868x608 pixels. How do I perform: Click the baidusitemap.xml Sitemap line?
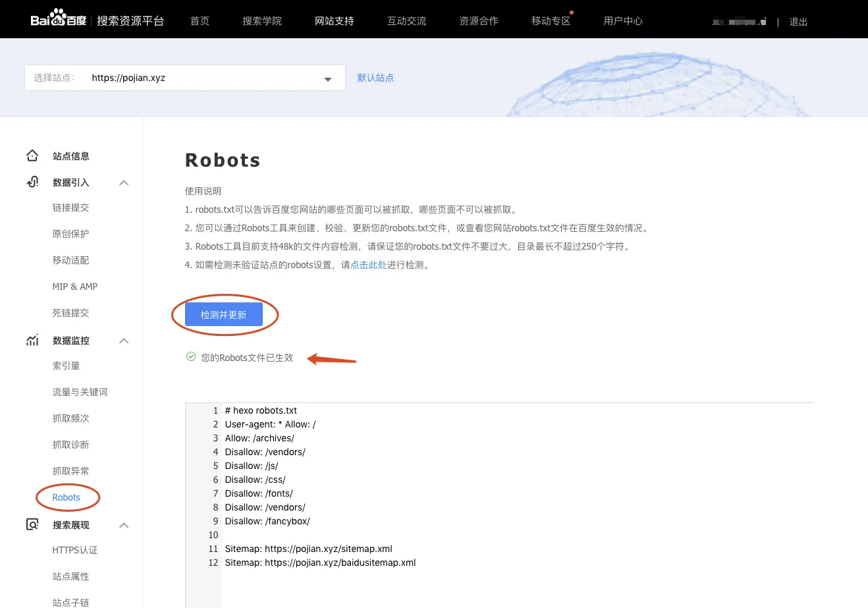[x=321, y=563]
